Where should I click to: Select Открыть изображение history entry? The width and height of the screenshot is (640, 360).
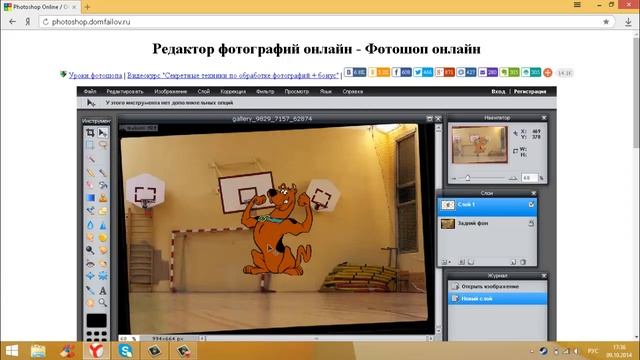(x=498, y=287)
